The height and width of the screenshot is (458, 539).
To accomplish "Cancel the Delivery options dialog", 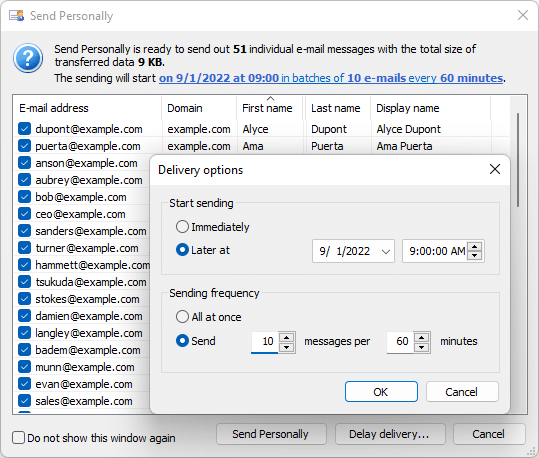I will (462, 392).
